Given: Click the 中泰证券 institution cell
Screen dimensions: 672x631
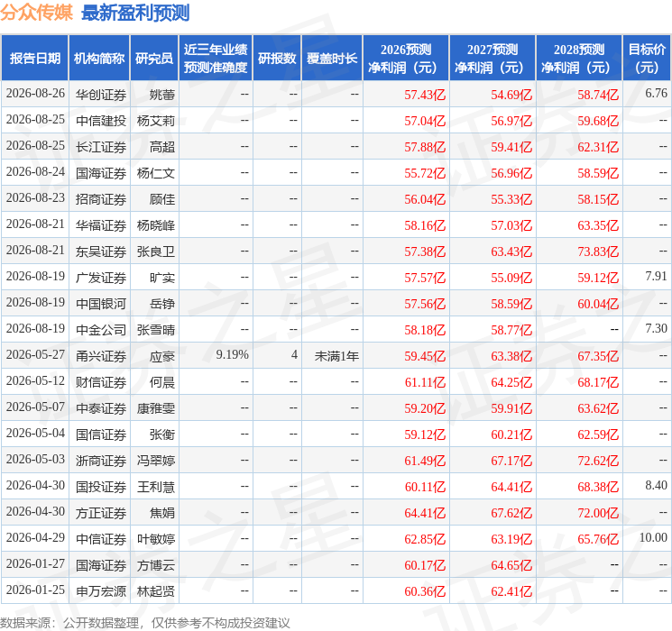Looking at the screenshot, I should [x=101, y=408].
